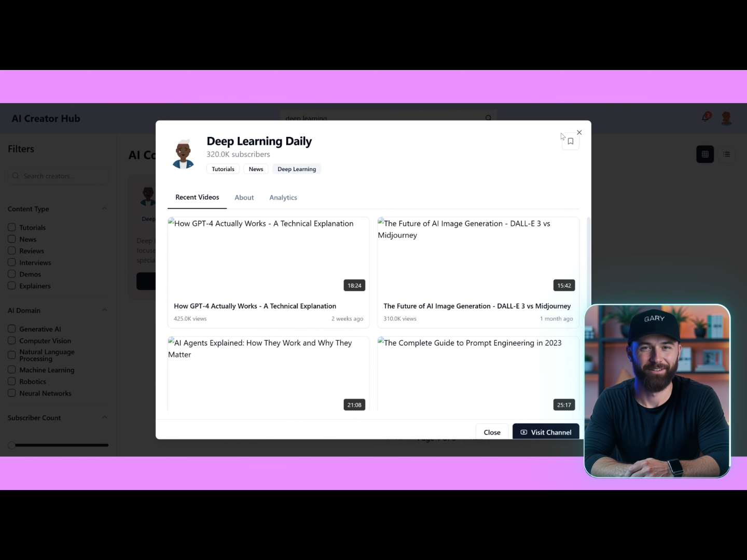Viewport: 747px width, 560px height.
Task: Click the 25:17 duration badge
Action: (x=564, y=405)
